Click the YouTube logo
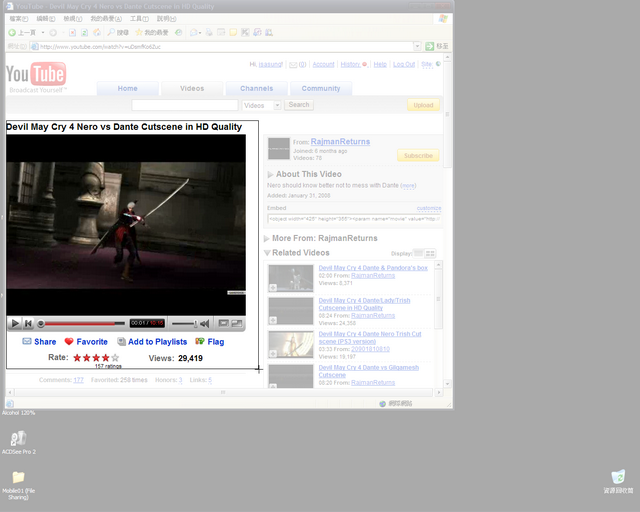The width and height of the screenshot is (640, 512). (36, 77)
